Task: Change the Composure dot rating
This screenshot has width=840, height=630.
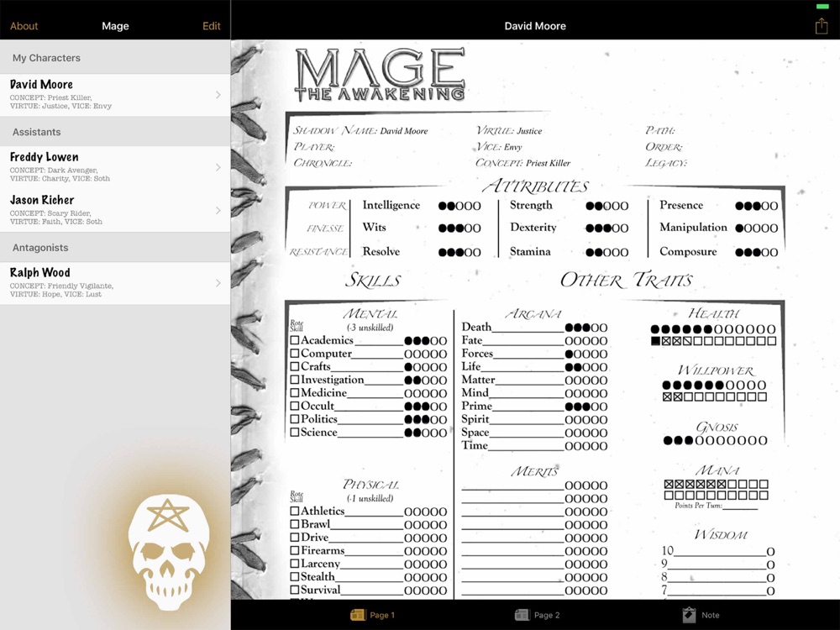Action: click(757, 252)
